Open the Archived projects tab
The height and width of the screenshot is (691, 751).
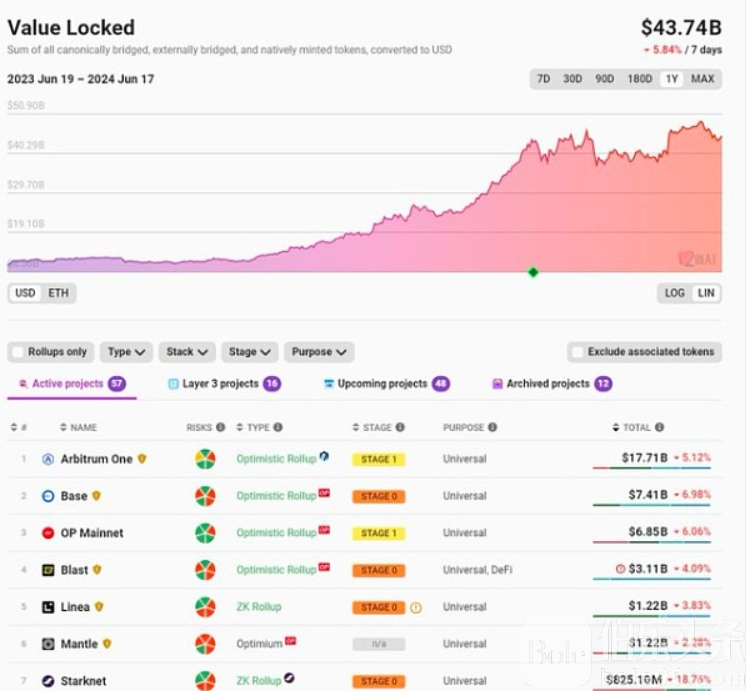549,384
